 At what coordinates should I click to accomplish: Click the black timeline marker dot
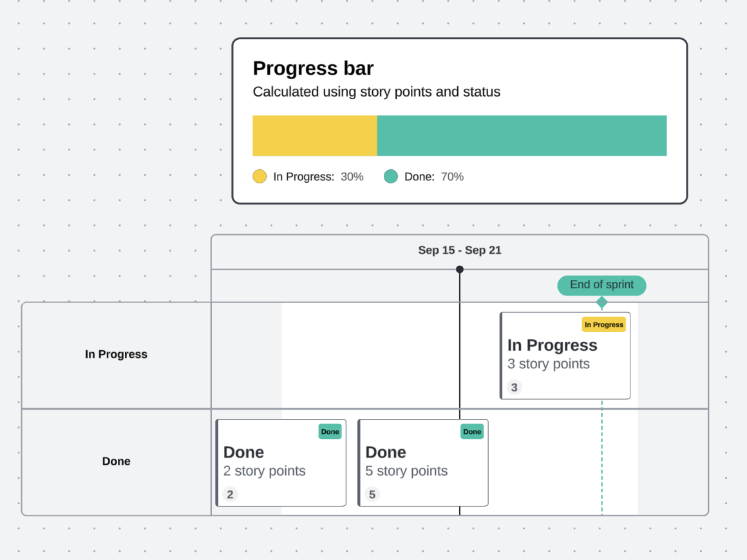pos(460,270)
